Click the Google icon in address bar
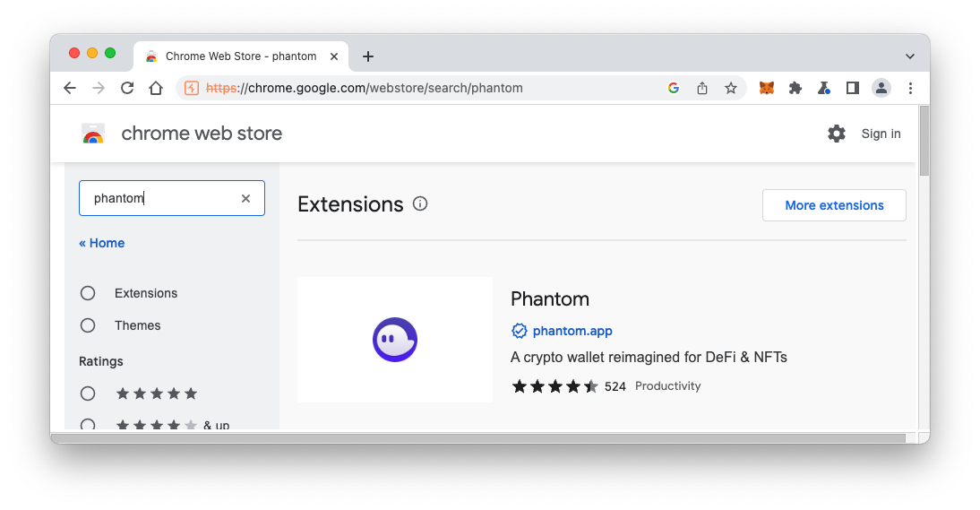 [x=673, y=88]
